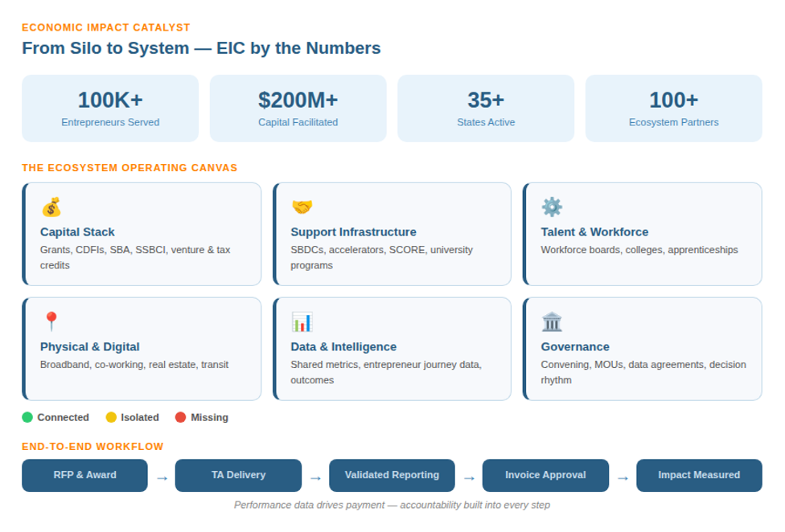Screen dimensions: 785x532
Task: Expand the Capital Stack card
Action: click(142, 234)
